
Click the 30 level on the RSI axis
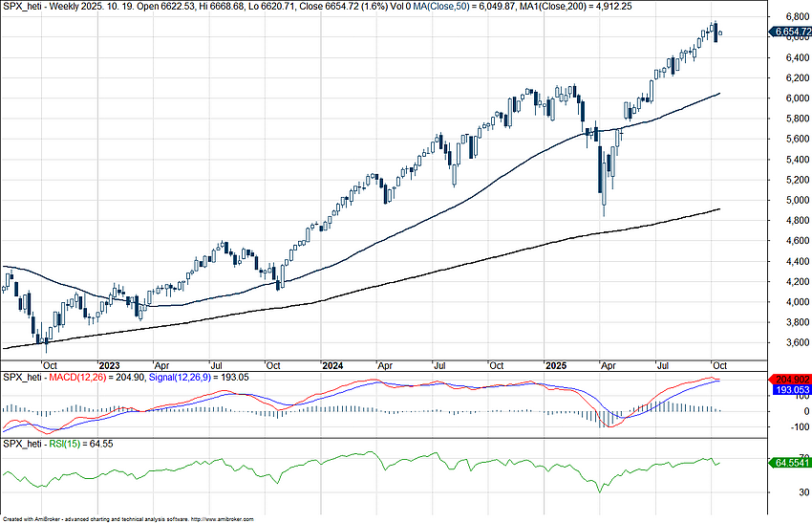pyautogui.click(x=779, y=492)
